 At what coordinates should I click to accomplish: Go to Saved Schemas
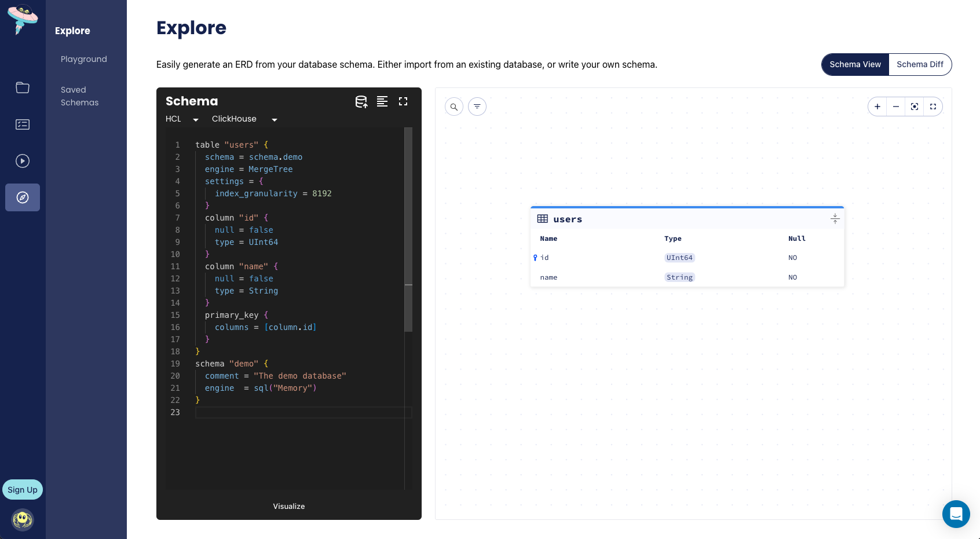click(80, 96)
